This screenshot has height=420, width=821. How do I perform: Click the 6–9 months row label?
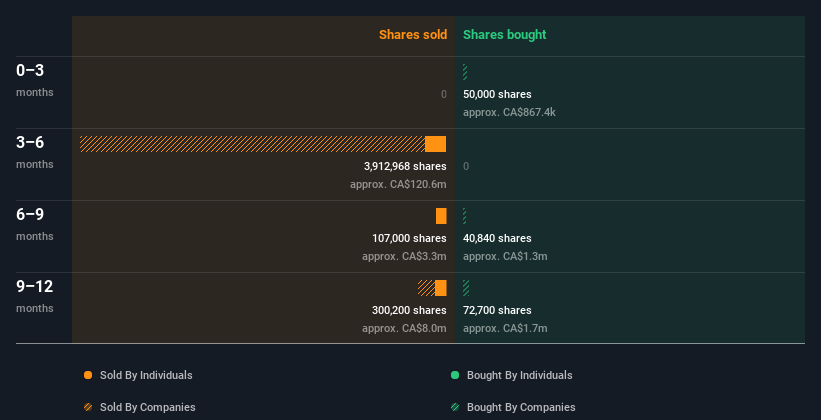coord(35,224)
